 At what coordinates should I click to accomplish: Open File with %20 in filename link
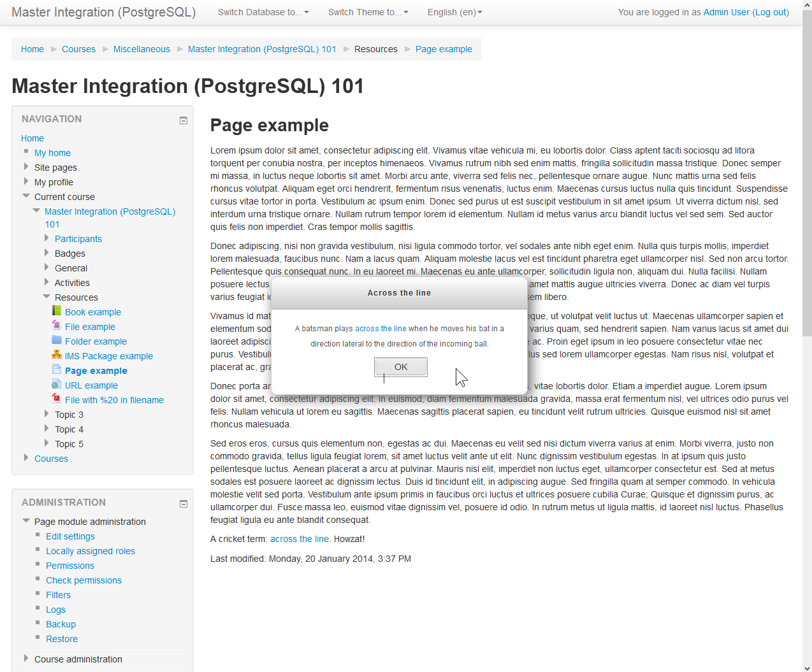[x=114, y=400]
